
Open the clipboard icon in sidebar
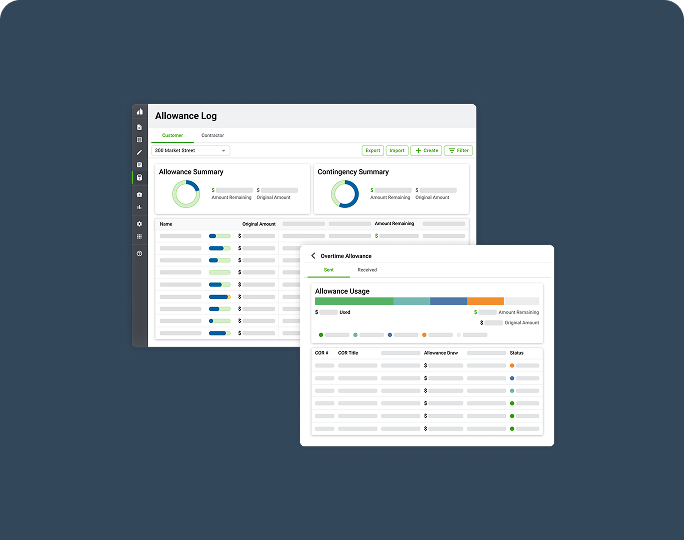(139, 164)
